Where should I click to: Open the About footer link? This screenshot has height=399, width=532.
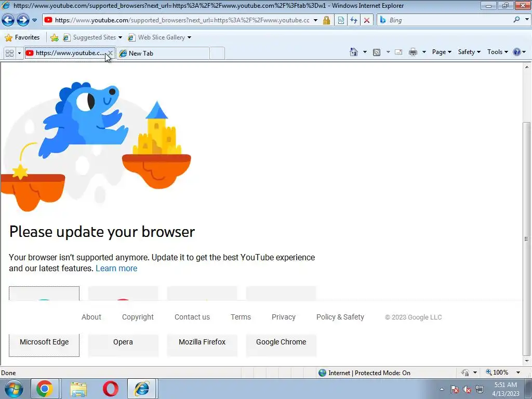(91, 317)
